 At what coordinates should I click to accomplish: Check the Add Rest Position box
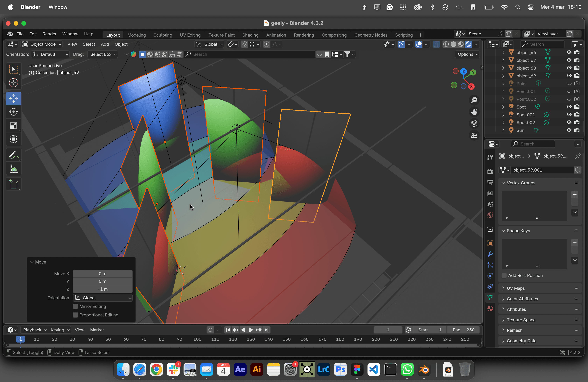pos(504,275)
